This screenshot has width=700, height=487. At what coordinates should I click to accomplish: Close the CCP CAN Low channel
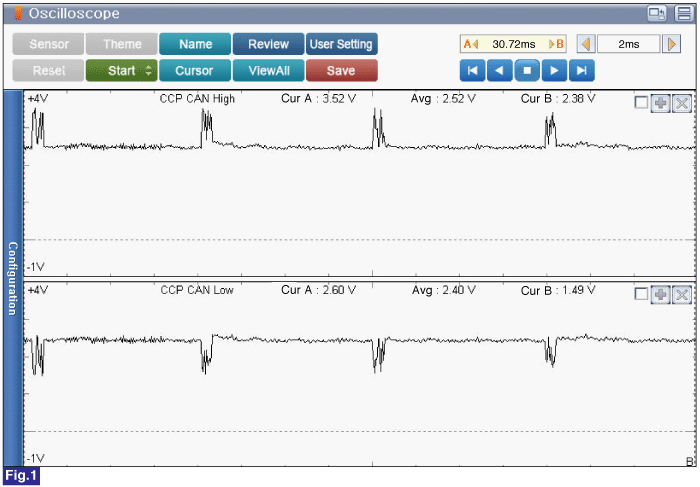click(x=682, y=295)
